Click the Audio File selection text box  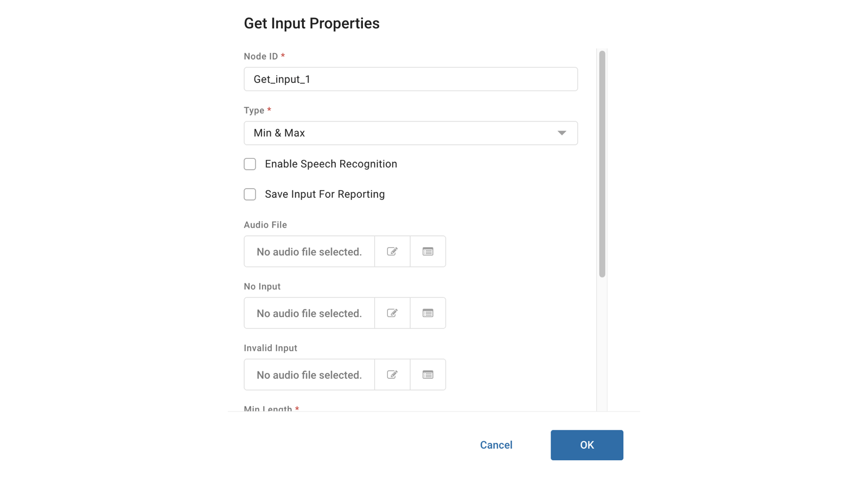pos(309,252)
